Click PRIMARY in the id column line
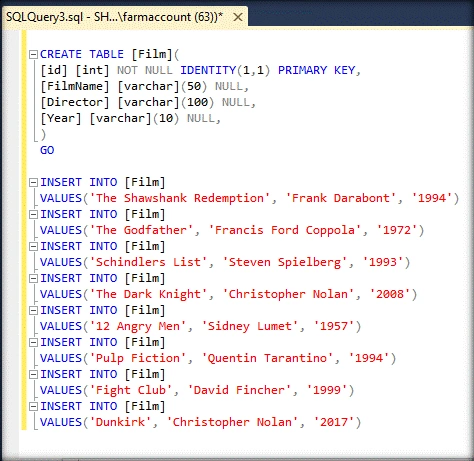 [303, 70]
